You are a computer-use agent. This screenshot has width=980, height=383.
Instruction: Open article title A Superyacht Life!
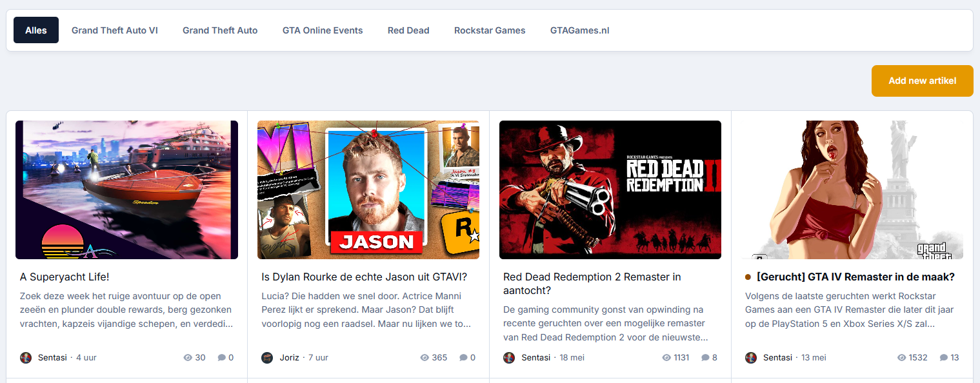point(65,277)
